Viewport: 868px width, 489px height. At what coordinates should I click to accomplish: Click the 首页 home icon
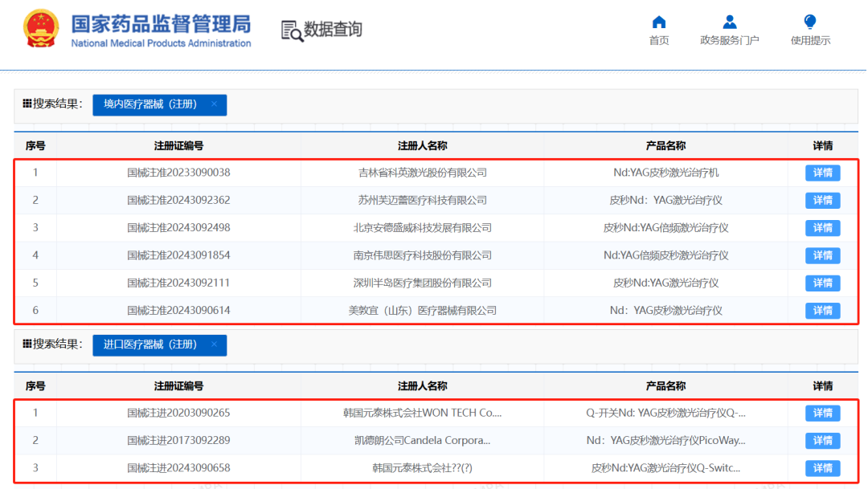[x=659, y=22]
